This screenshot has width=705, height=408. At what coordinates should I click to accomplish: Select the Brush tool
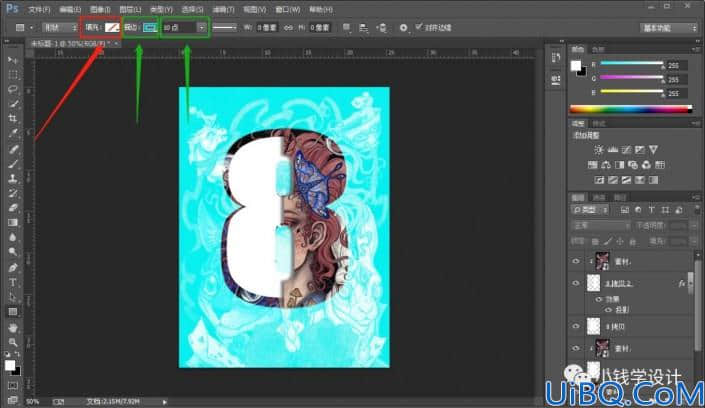click(x=13, y=164)
